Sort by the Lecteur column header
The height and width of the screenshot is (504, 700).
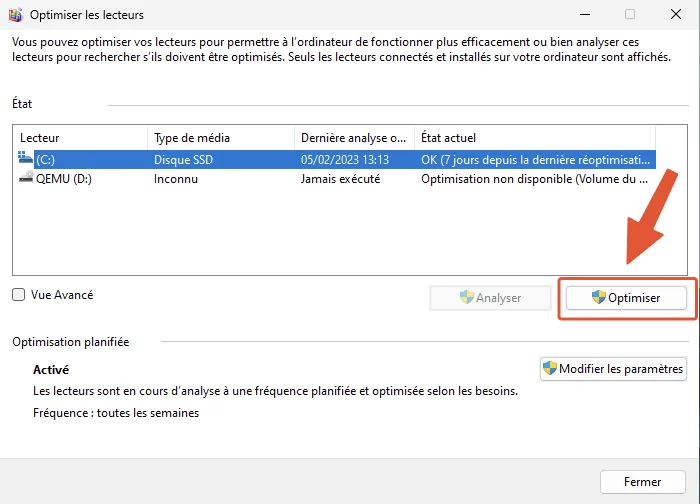(80, 138)
